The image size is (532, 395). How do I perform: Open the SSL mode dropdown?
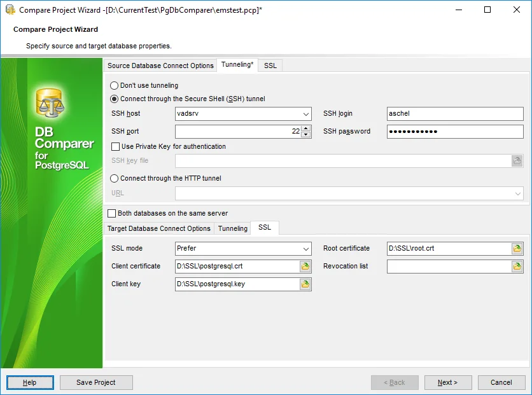click(x=305, y=249)
